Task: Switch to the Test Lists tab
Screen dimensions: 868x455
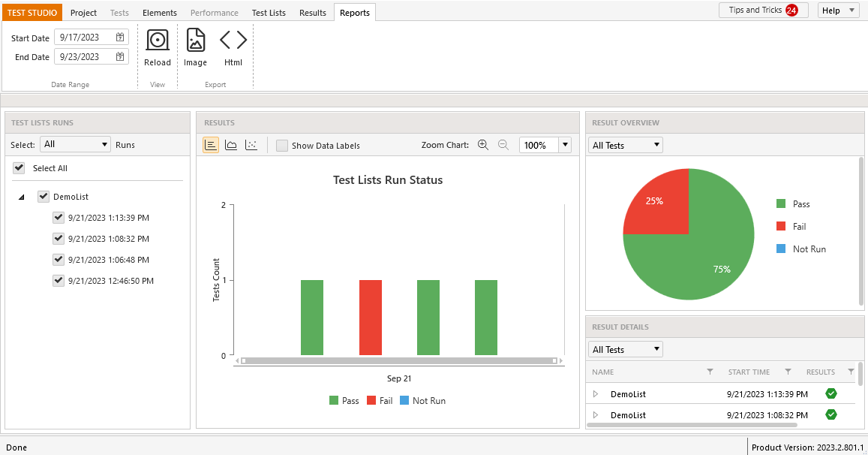Action: [269, 12]
